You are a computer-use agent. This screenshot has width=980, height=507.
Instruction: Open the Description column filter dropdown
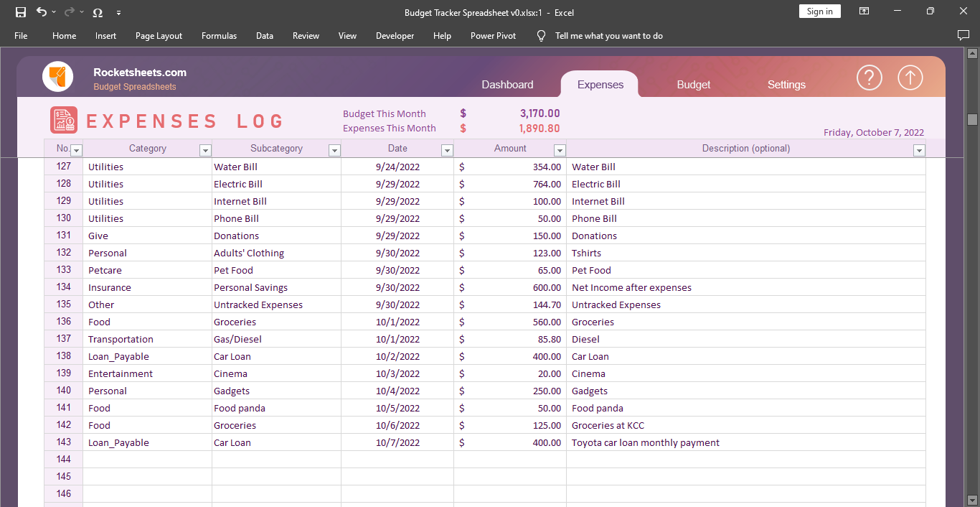pyautogui.click(x=919, y=150)
